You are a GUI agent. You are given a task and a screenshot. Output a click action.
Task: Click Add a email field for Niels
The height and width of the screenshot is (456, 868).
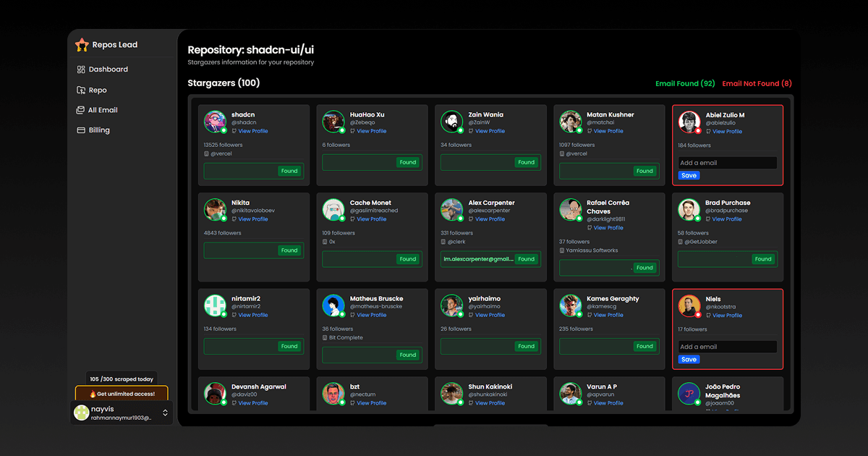(727, 347)
